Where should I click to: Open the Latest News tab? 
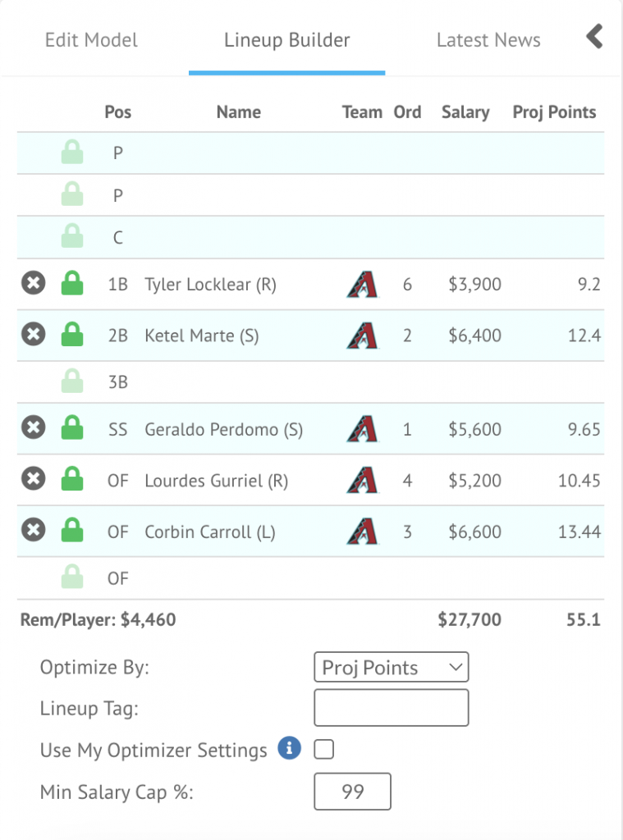(488, 40)
